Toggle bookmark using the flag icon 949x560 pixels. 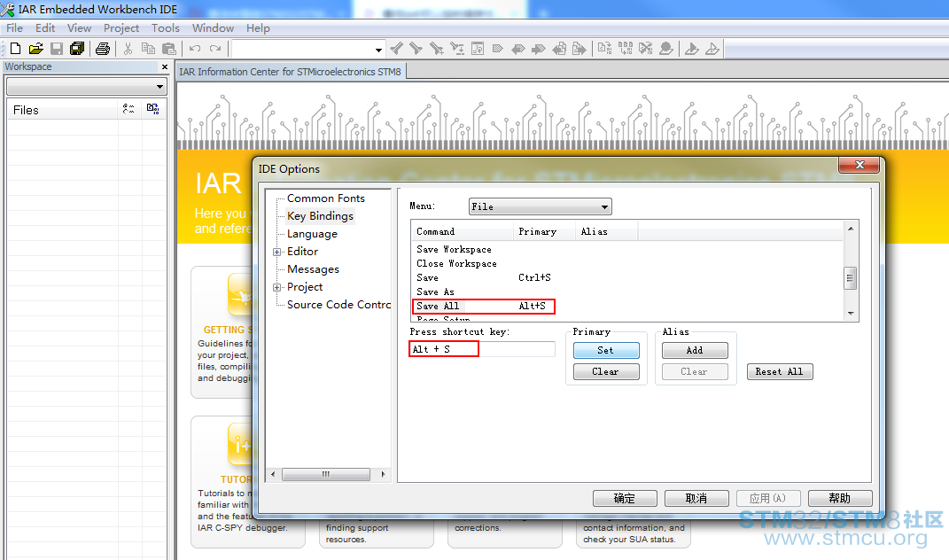(x=497, y=49)
